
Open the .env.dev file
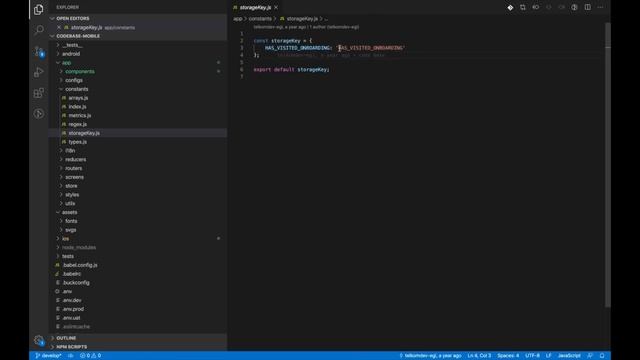[x=138, y=300]
